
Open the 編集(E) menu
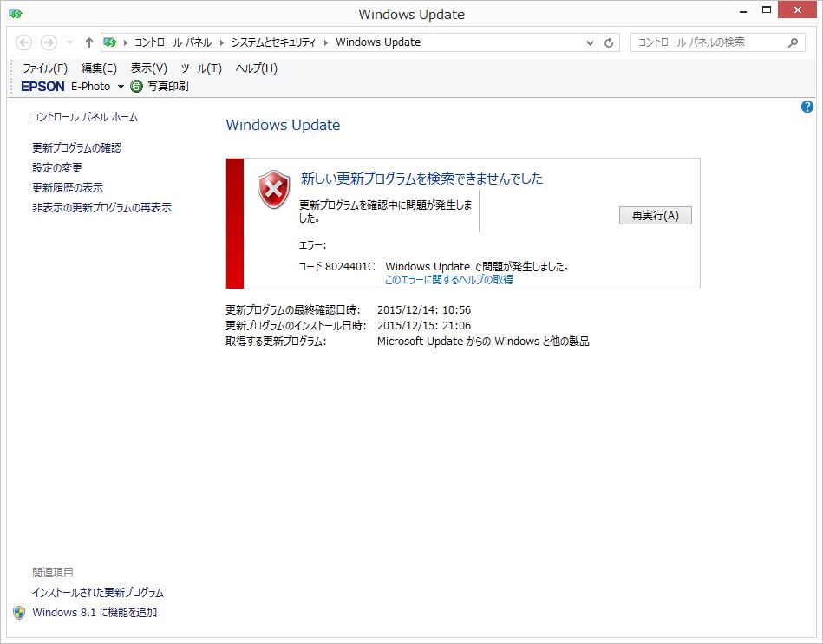coord(99,68)
